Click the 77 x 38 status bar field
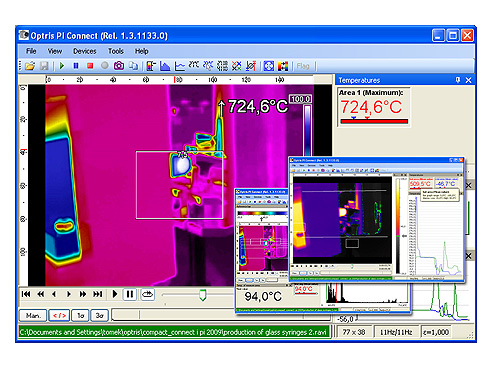The width and height of the screenshot is (500, 375). [354, 332]
